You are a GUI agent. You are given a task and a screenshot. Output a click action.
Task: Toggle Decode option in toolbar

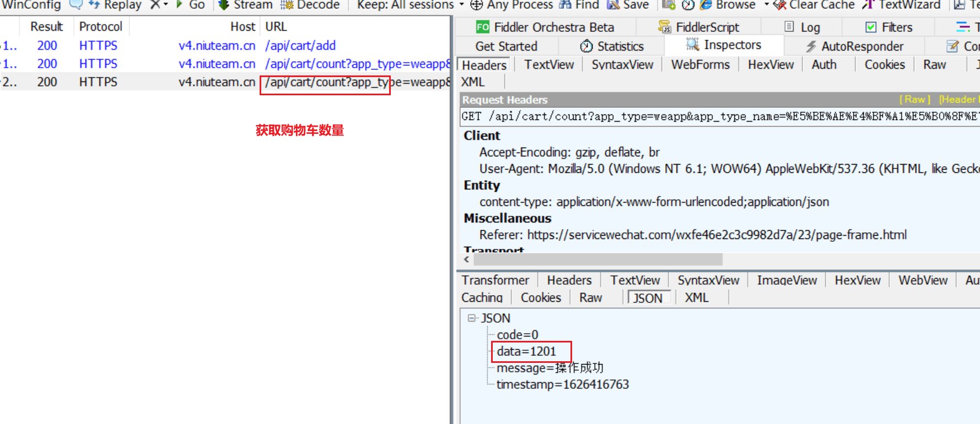click(x=310, y=5)
